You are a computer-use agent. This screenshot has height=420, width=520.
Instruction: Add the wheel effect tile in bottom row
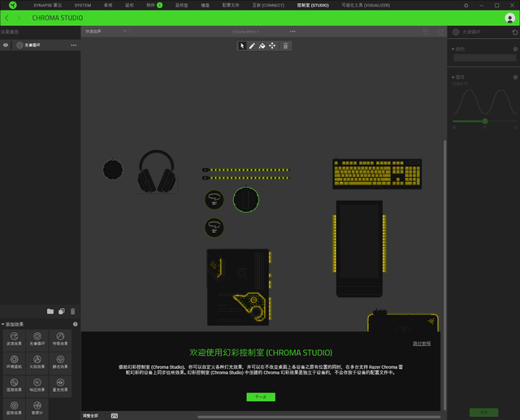coord(14,409)
